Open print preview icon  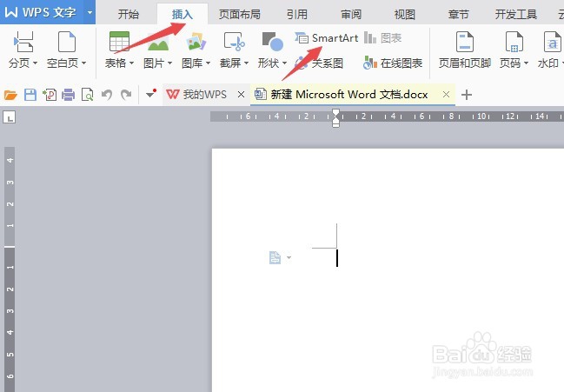(x=88, y=95)
